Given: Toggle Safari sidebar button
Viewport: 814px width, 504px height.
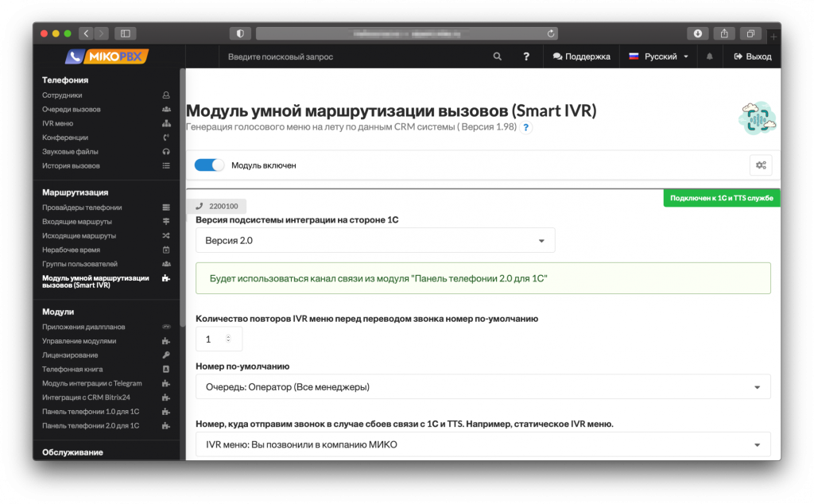Looking at the screenshot, I should pos(126,33).
